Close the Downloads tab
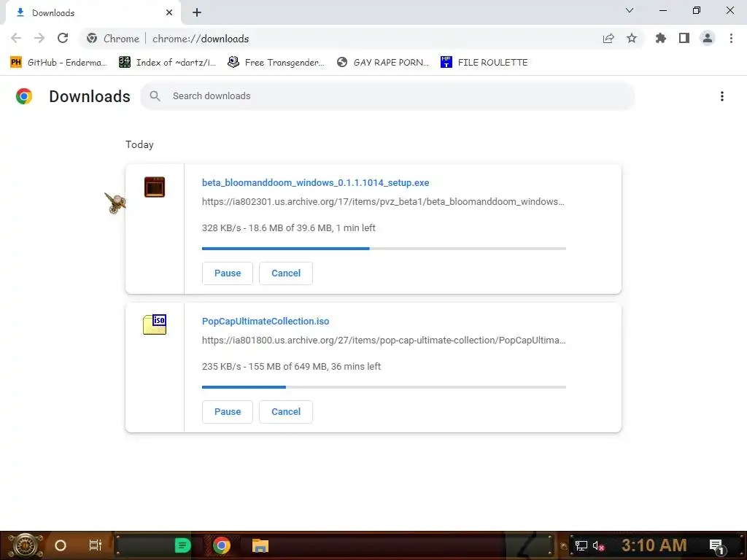Viewport: 747px width, 560px height. (169, 13)
